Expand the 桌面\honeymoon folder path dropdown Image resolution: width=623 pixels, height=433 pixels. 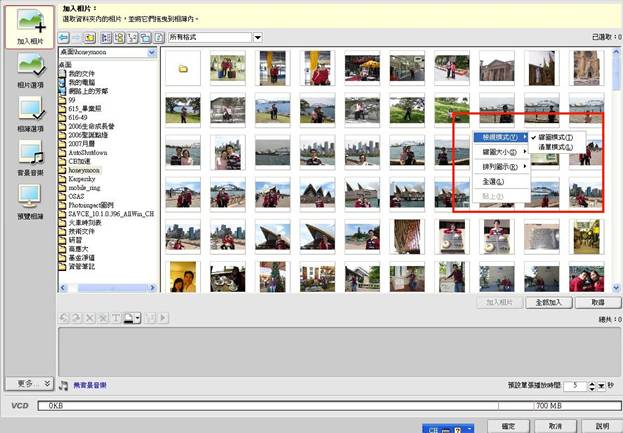(150, 52)
